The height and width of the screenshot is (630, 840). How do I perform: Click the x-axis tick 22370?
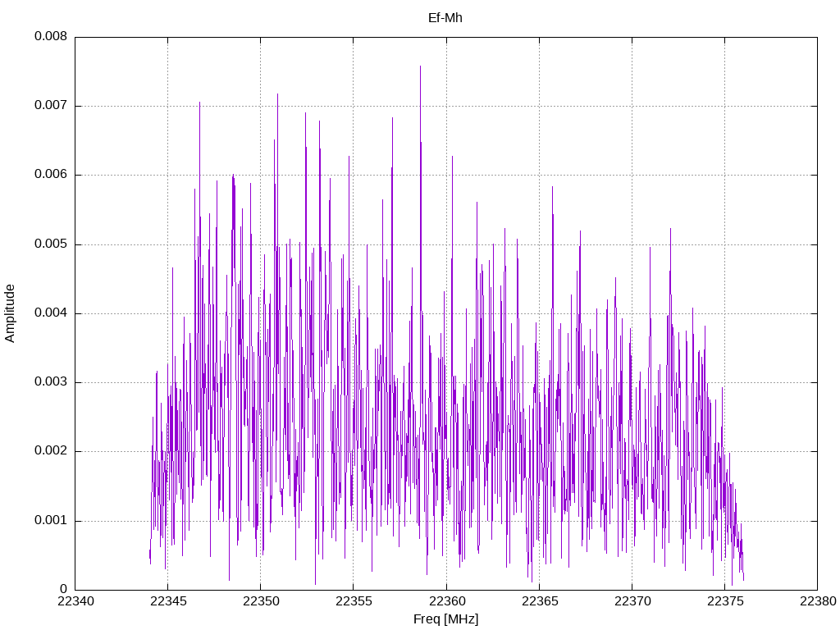click(632, 601)
